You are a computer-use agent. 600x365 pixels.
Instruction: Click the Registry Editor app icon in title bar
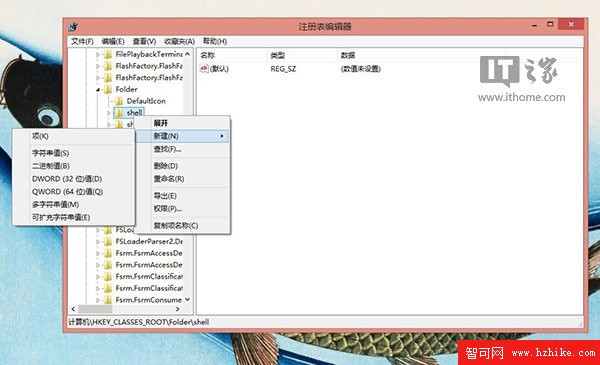point(73,26)
